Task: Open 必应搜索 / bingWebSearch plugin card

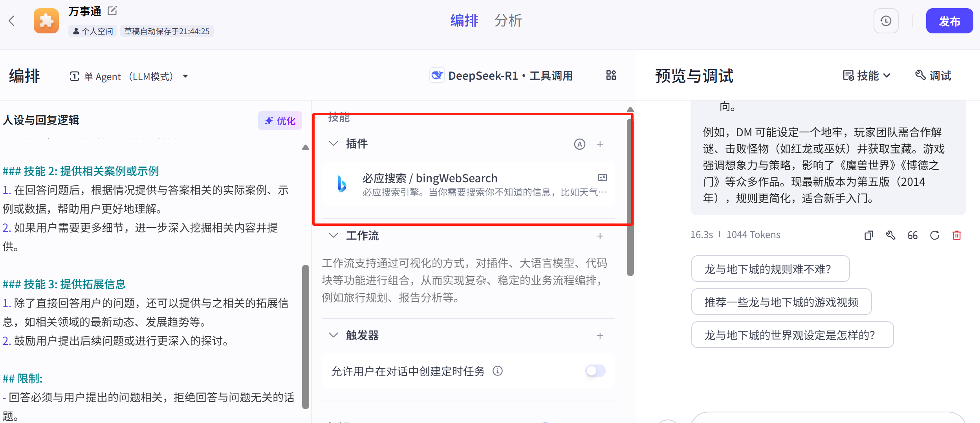Action: tap(468, 184)
